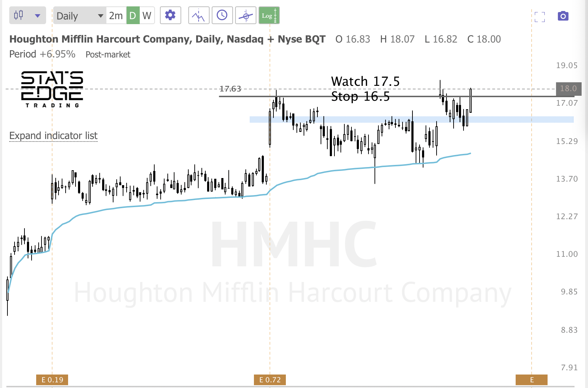Enter fullscreen chart mode
This screenshot has height=388, width=588.
(x=540, y=17)
